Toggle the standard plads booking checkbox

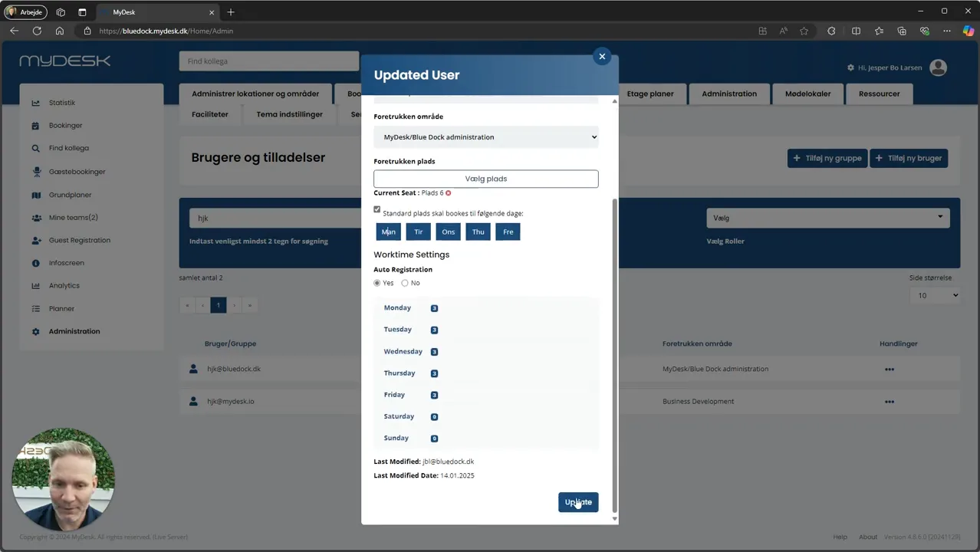point(377,209)
